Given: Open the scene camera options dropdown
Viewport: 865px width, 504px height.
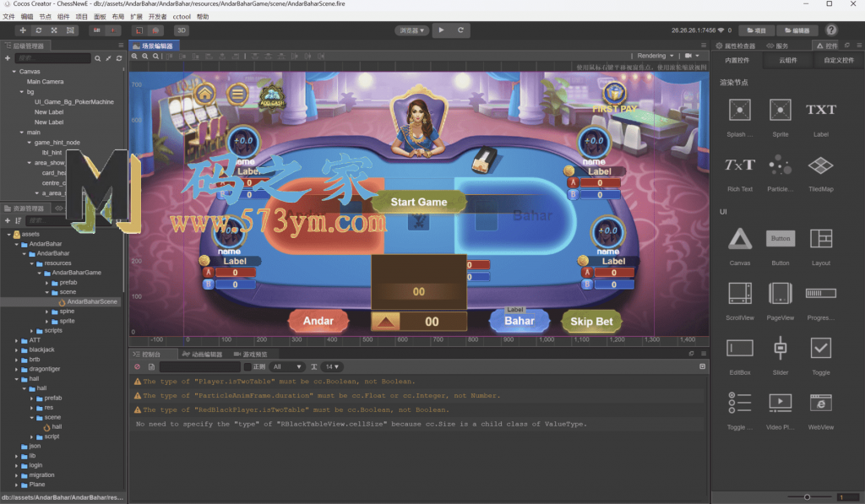Looking at the screenshot, I should pos(692,56).
